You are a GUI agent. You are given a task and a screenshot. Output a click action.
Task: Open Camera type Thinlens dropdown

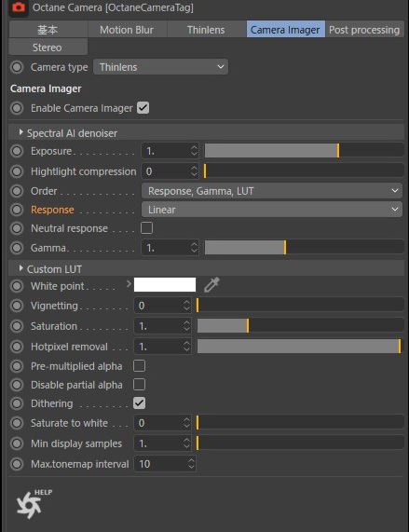[161, 67]
